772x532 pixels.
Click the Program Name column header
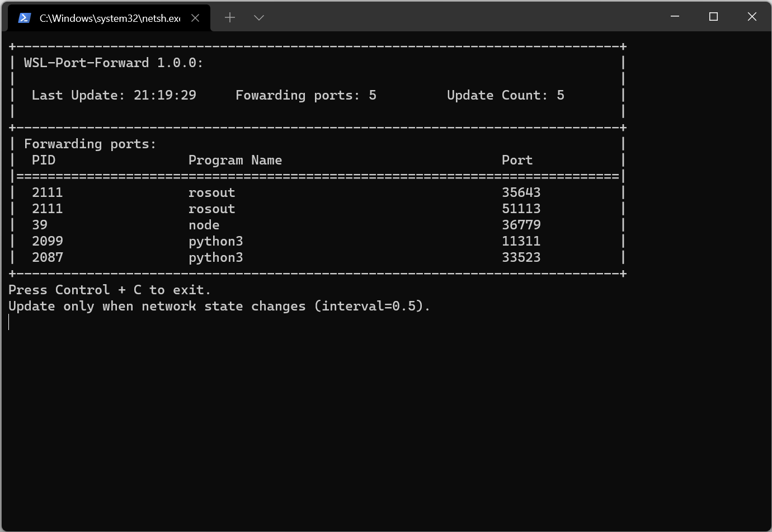[x=235, y=160]
